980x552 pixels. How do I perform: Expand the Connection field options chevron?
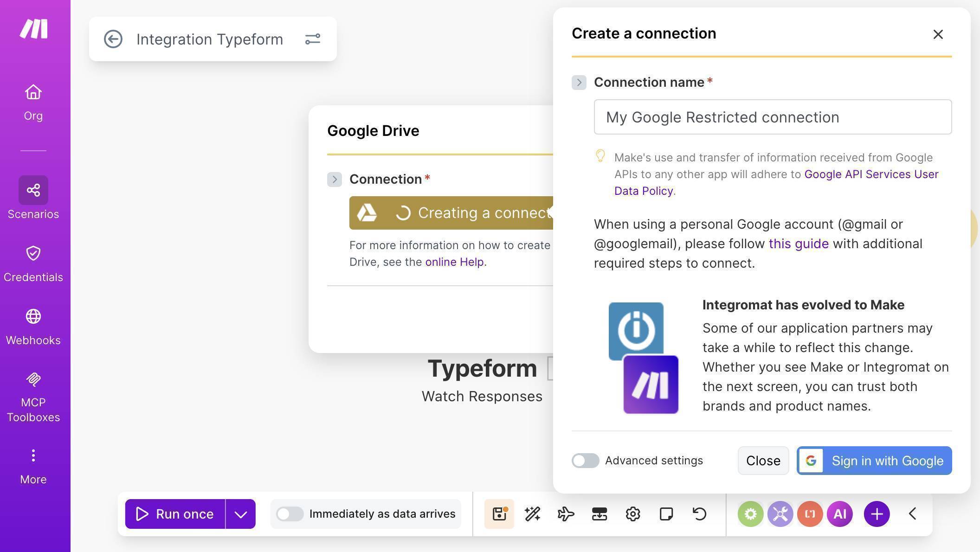334,180
